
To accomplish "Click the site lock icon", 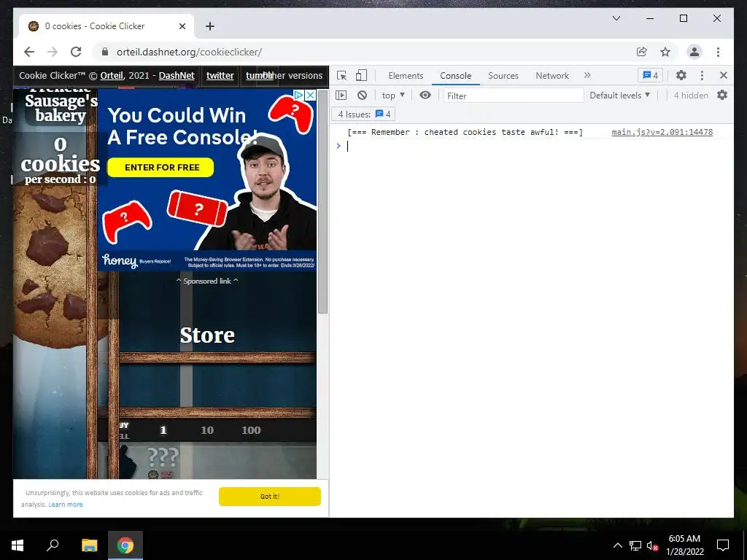I will point(105,52).
